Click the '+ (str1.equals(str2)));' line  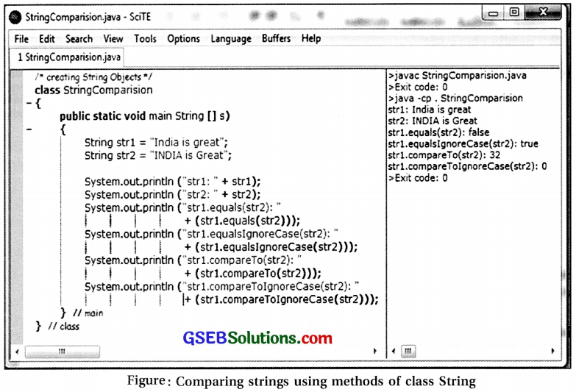point(242,221)
